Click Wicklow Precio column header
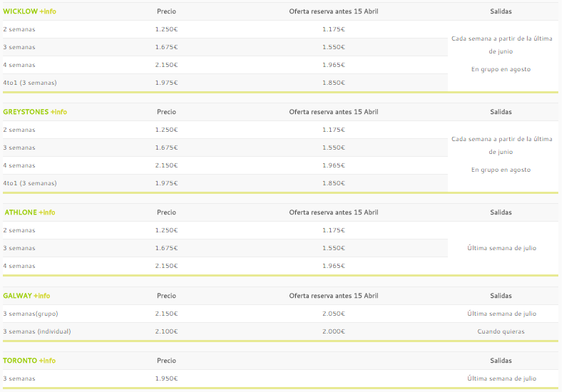Screen dimensions: 584x392 click(166, 11)
